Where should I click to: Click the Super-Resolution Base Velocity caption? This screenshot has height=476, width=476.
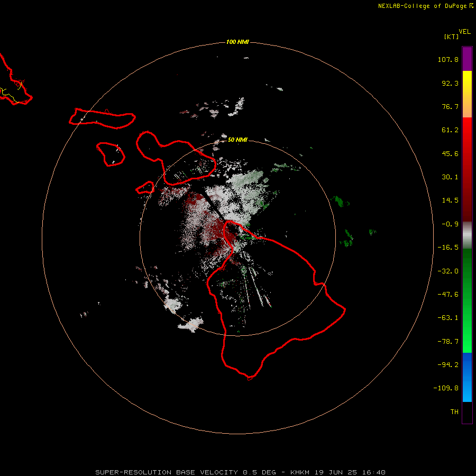click(241, 472)
